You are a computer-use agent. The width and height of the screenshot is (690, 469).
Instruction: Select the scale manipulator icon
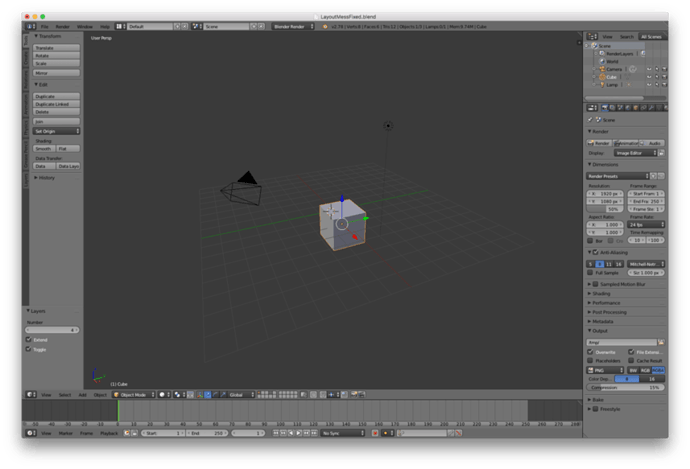click(223, 395)
